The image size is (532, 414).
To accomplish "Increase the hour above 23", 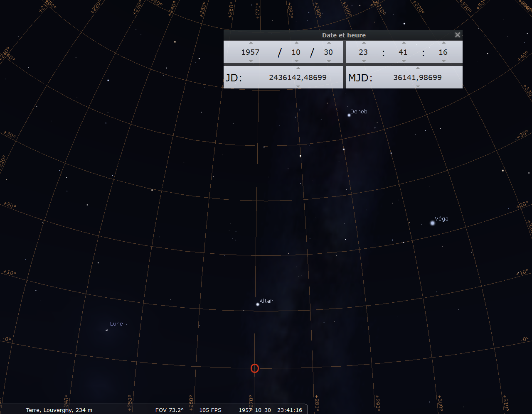I will tap(364, 42).
